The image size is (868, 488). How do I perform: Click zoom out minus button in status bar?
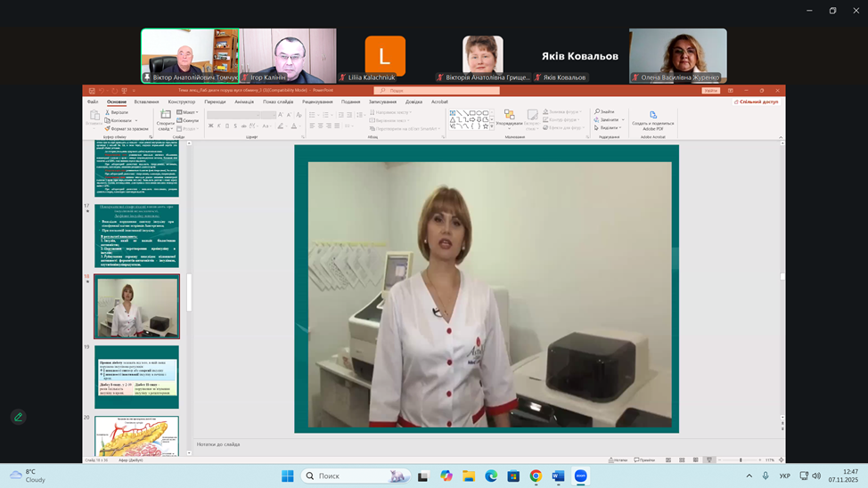pyautogui.click(x=720, y=460)
